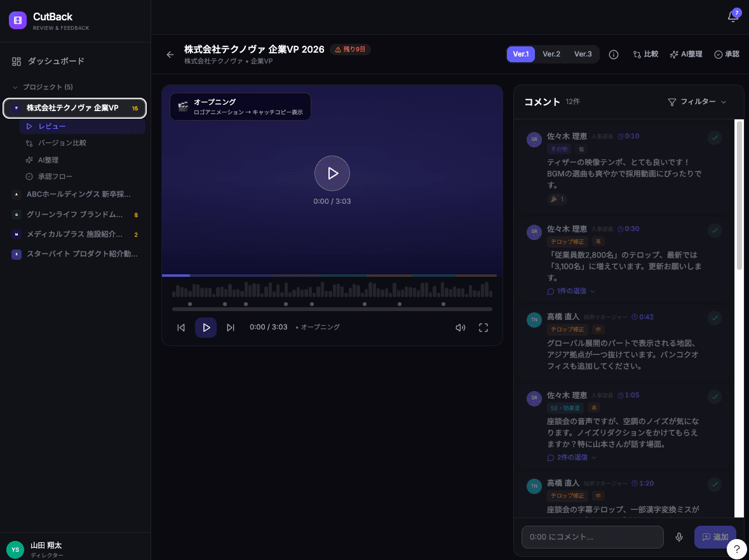Skip back to the previous scene
Screen dimensions: 749x560
(181, 328)
